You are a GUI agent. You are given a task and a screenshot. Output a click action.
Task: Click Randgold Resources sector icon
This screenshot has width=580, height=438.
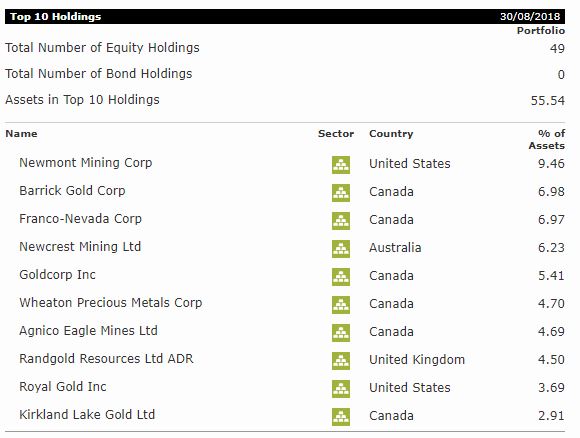[341, 361]
